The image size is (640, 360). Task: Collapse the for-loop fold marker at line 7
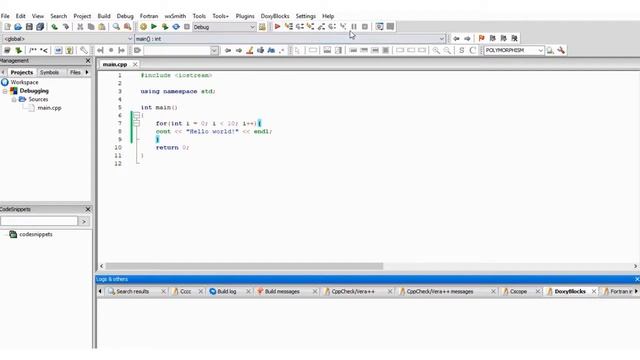click(x=136, y=123)
